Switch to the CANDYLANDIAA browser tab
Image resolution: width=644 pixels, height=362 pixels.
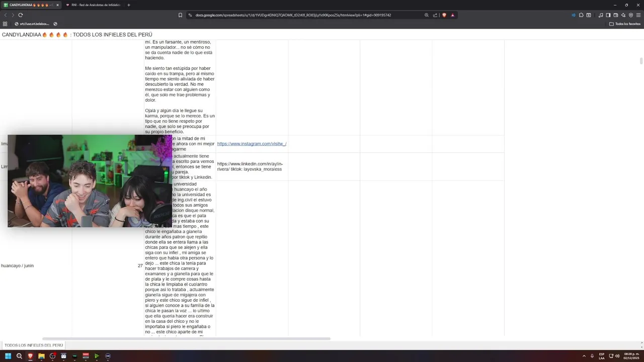point(31,5)
